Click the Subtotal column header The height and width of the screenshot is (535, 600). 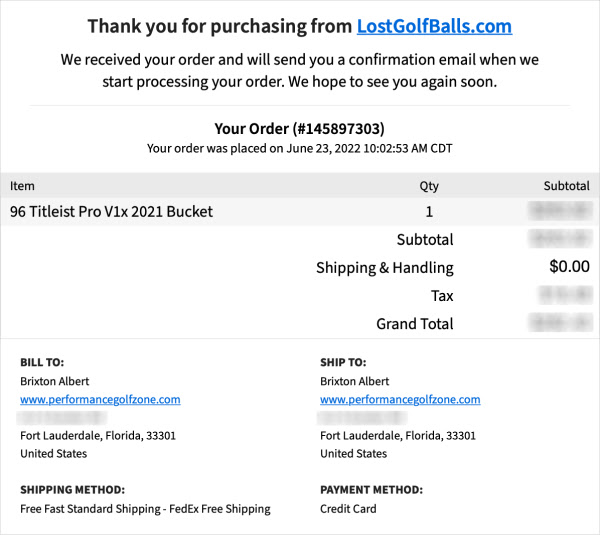click(x=566, y=186)
